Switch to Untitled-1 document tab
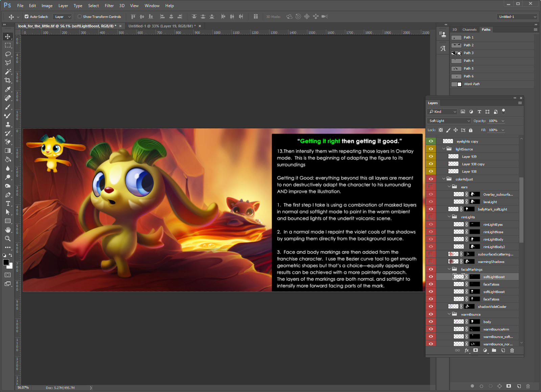 point(162,26)
